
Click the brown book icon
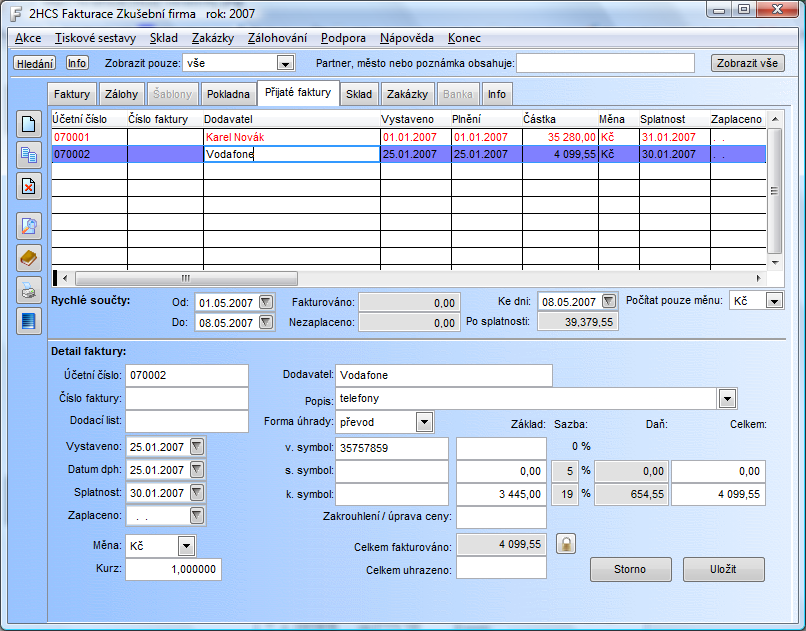(x=28, y=258)
